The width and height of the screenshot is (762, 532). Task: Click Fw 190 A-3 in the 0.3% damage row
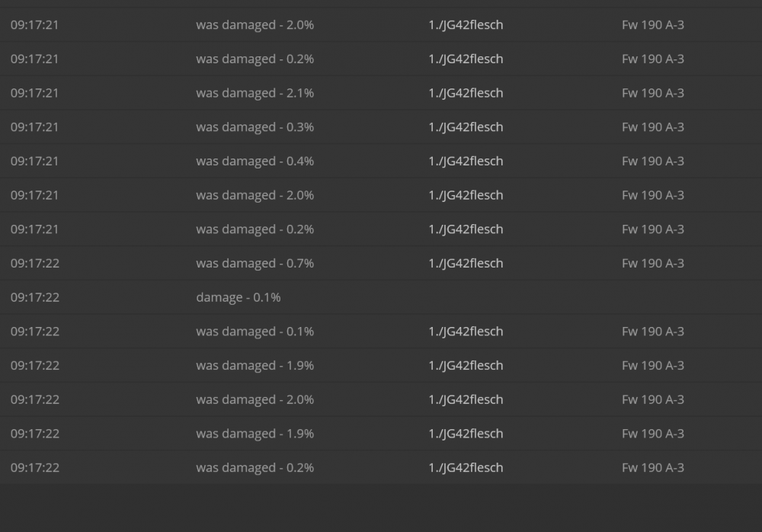point(652,127)
